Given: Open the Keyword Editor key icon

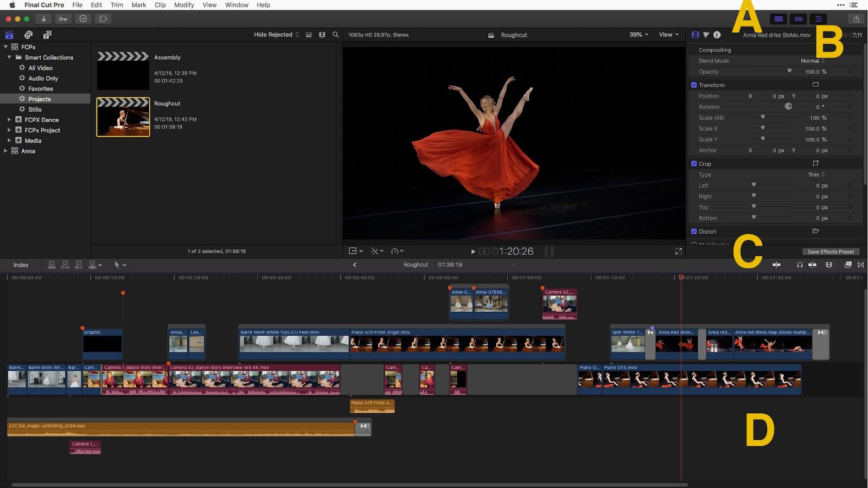Looking at the screenshot, I should [x=63, y=19].
